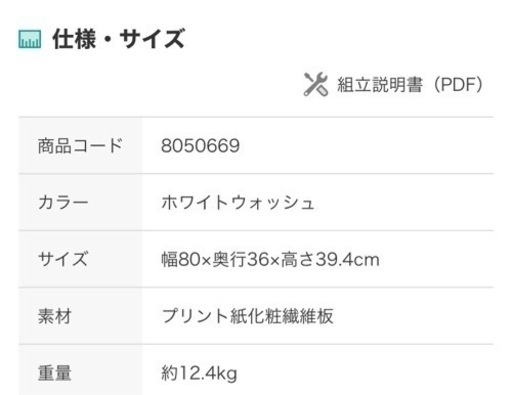The image size is (512, 395).
Task: Click 高さ39.4cm in the size row
Action: 330,259
